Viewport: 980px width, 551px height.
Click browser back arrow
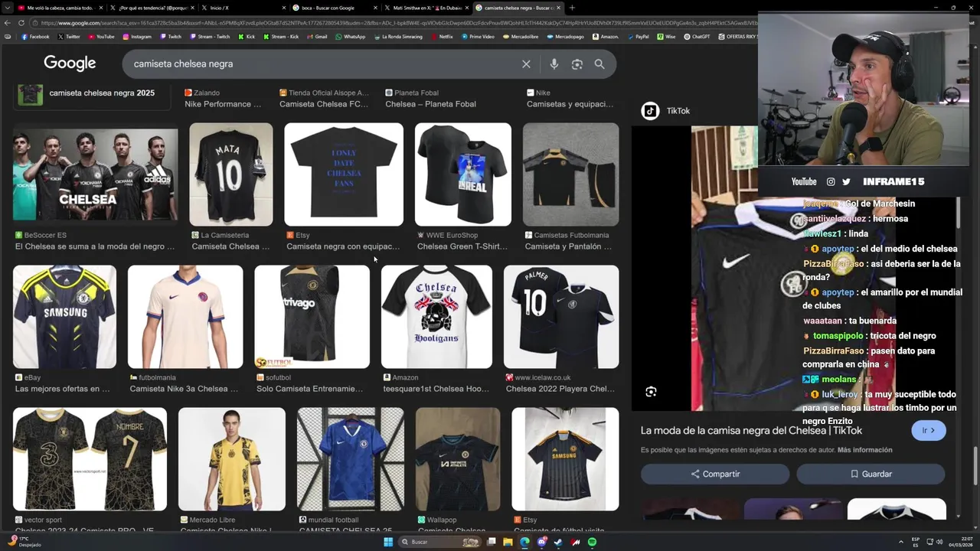(x=7, y=23)
